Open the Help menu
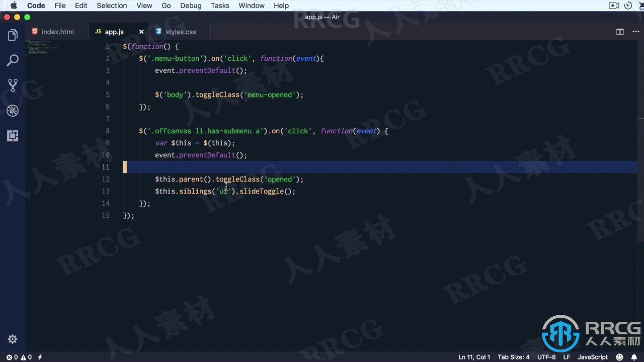Image resolution: width=644 pixels, height=362 pixels. [281, 6]
